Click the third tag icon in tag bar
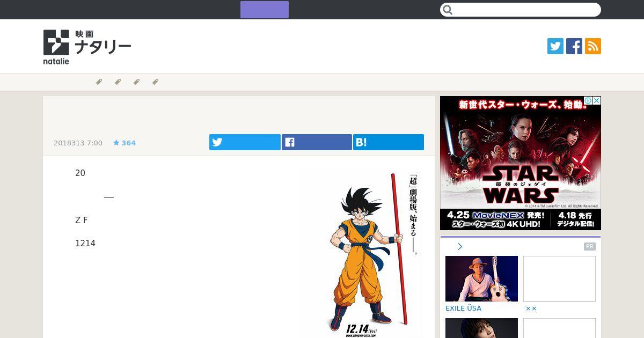The width and height of the screenshot is (644, 338). (x=136, y=82)
